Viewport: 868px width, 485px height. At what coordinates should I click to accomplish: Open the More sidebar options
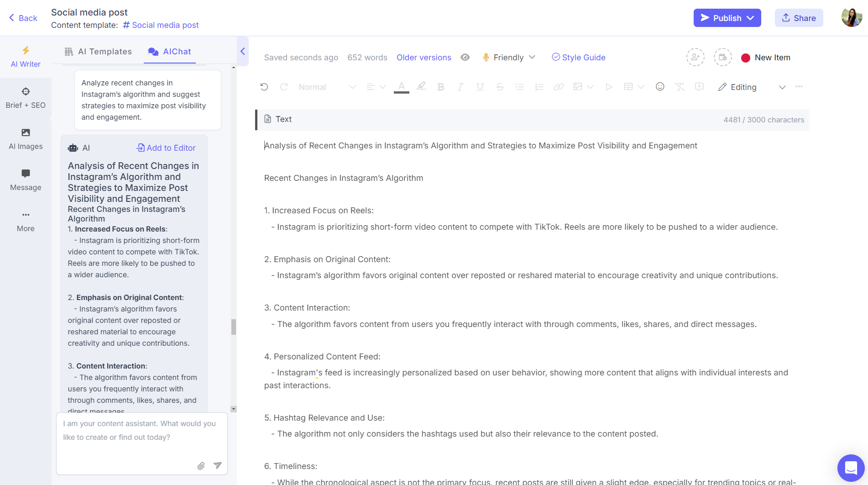point(26,221)
